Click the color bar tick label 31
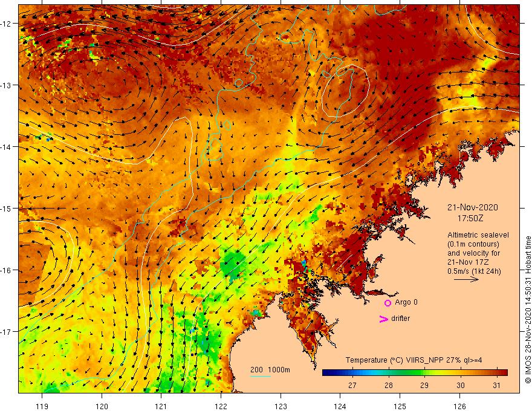Image resolution: width=532 pixels, height=411 pixels. coord(496,385)
